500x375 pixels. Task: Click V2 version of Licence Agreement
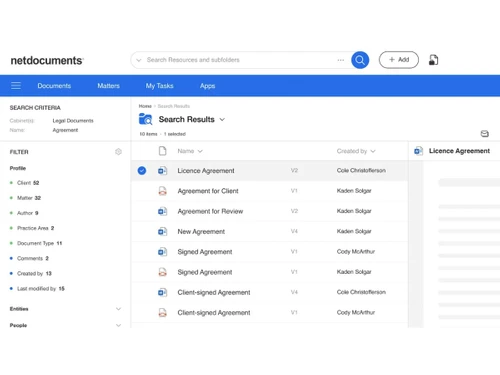[x=294, y=171]
